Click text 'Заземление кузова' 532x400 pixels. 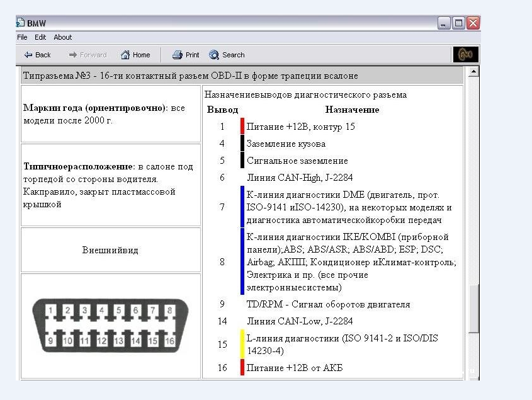tap(286, 144)
